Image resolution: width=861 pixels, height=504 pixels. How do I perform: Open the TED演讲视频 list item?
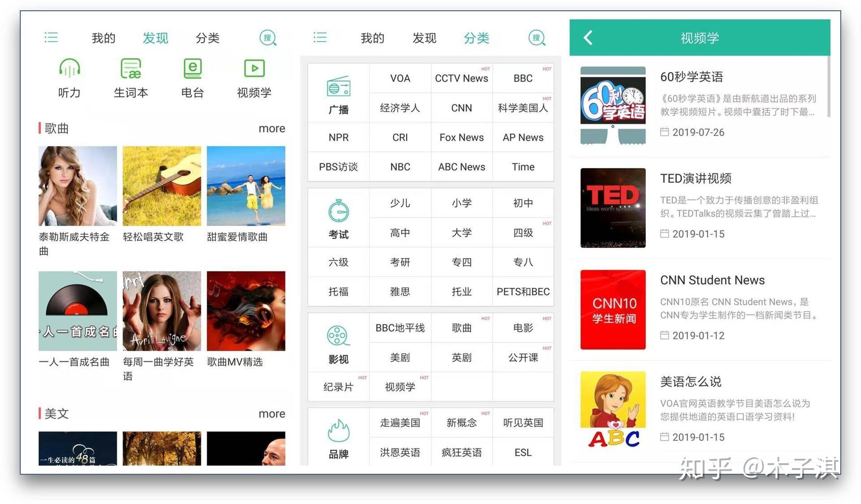click(700, 208)
